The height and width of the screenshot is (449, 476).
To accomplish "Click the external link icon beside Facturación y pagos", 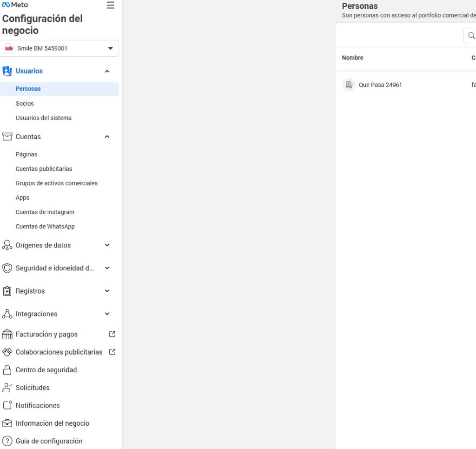I will (x=112, y=334).
